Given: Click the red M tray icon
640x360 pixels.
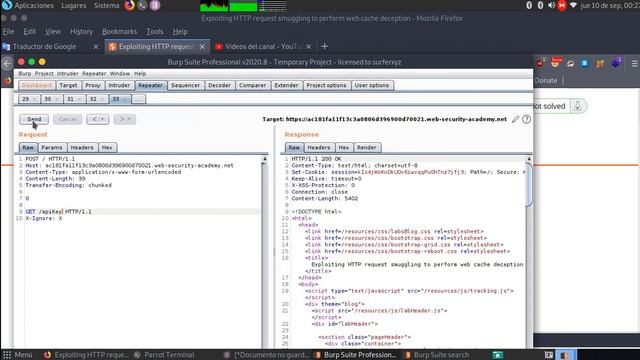Looking at the screenshot, I should tap(562, 5).
